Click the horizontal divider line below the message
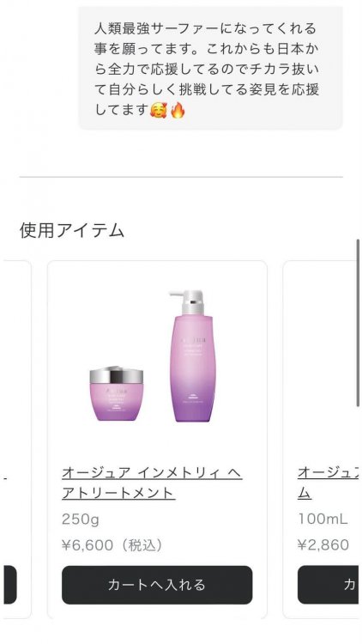 click(181, 177)
